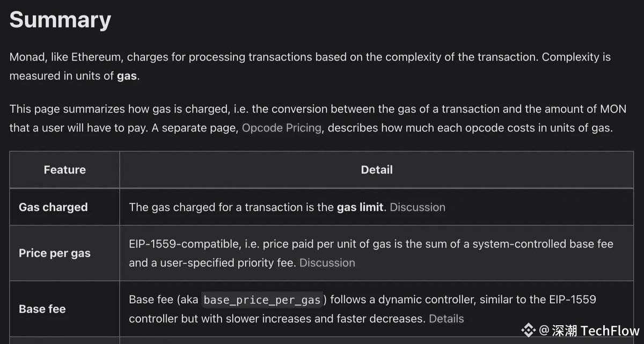Viewport: 644px width, 344px height.
Task: Open Discussion link in Price per gas row
Action: (327, 263)
